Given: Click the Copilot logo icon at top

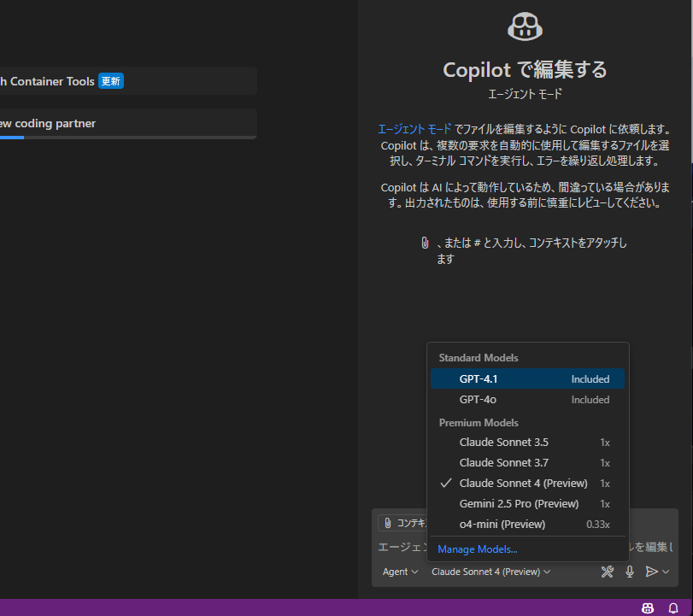Looking at the screenshot, I should [x=525, y=26].
